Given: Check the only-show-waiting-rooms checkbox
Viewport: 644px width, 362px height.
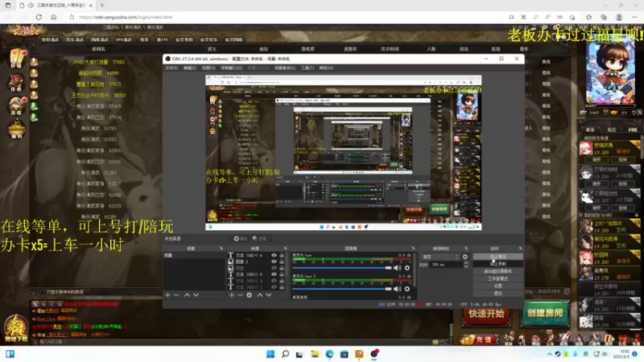Looking at the screenshot, I should [x=43, y=292].
